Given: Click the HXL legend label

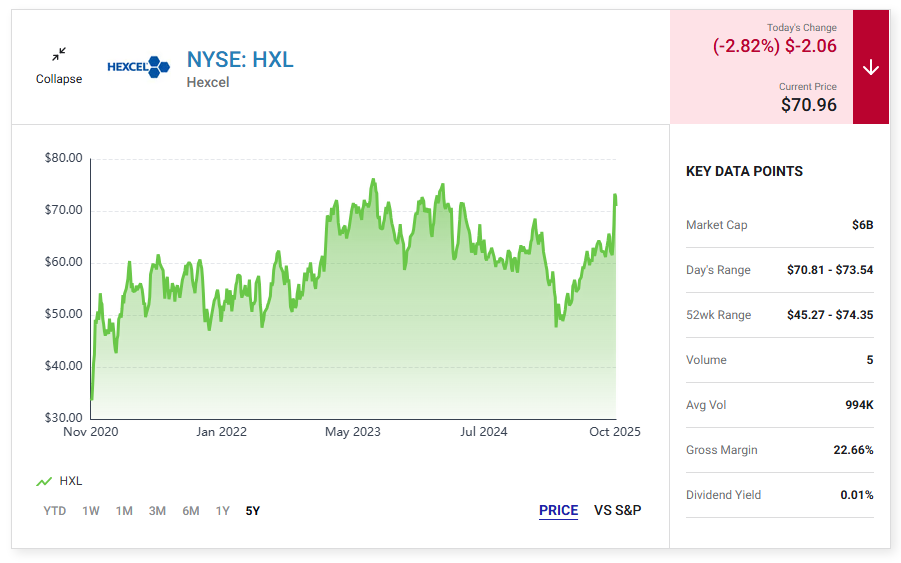Looking at the screenshot, I should point(71,481).
